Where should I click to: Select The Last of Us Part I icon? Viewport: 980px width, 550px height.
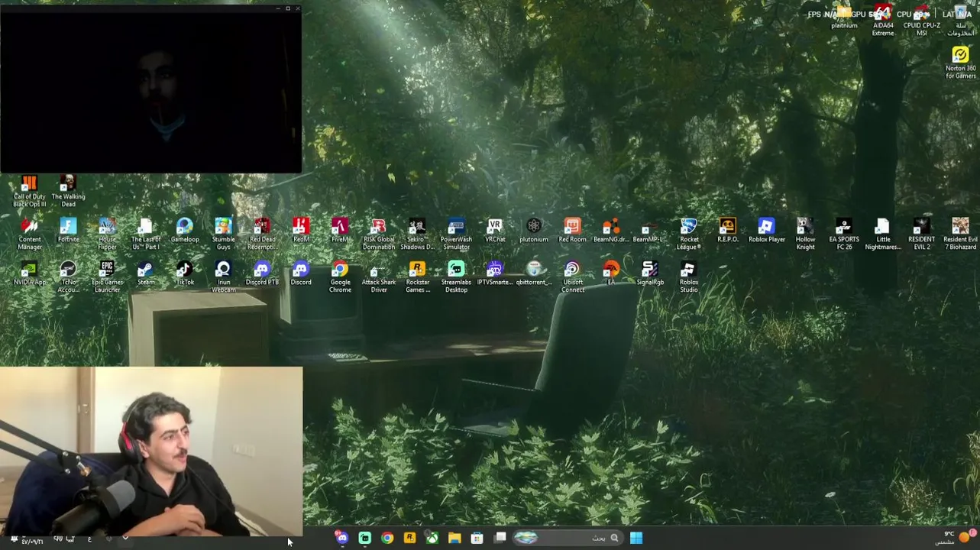click(145, 234)
